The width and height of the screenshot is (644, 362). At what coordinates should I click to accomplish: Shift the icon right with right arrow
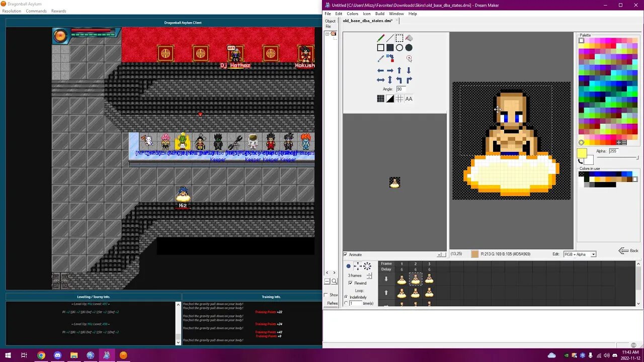[390, 70]
